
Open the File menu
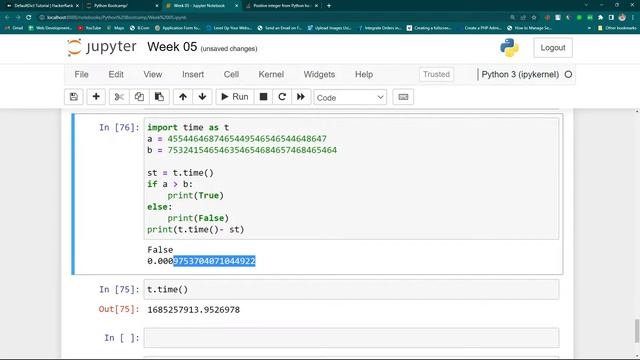click(x=81, y=74)
